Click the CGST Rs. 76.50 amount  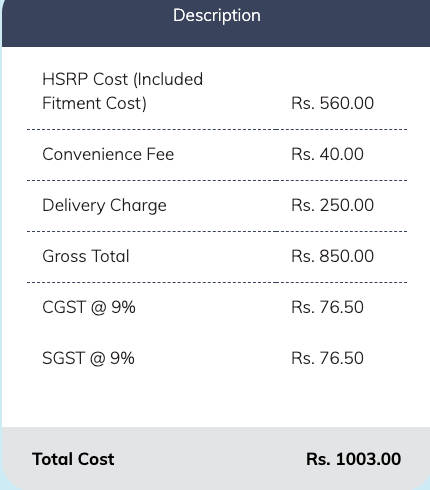(x=327, y=307)
